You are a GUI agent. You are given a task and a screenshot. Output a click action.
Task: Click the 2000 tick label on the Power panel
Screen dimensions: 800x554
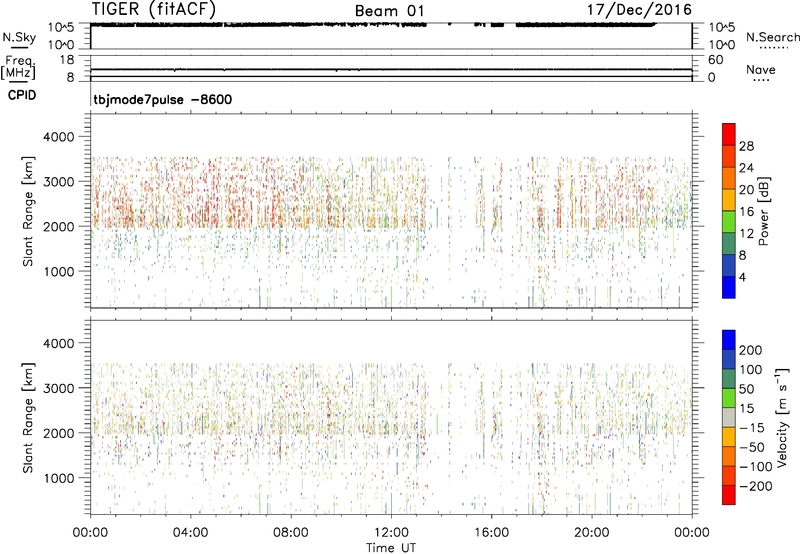(x=59, y=226)
